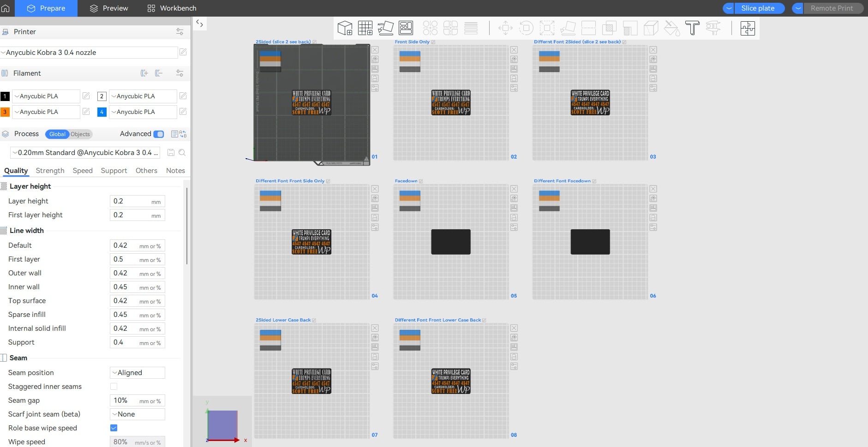
Task: Click the Auto orient icon
Action: coord(385,28)
